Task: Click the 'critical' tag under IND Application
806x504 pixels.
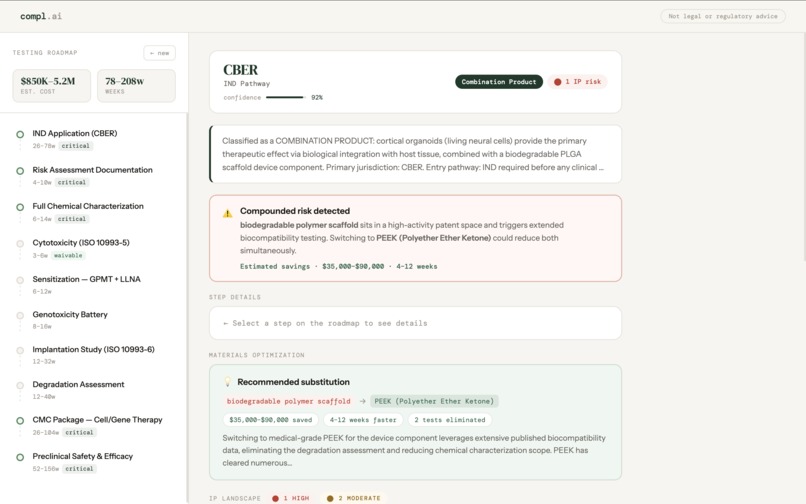Action: coord(76,146)
